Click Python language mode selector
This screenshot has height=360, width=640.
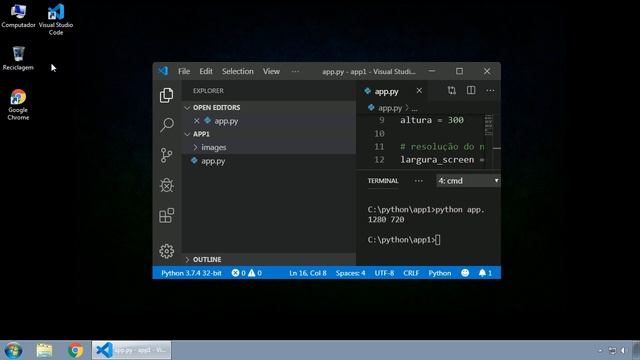tap(440, 273)
